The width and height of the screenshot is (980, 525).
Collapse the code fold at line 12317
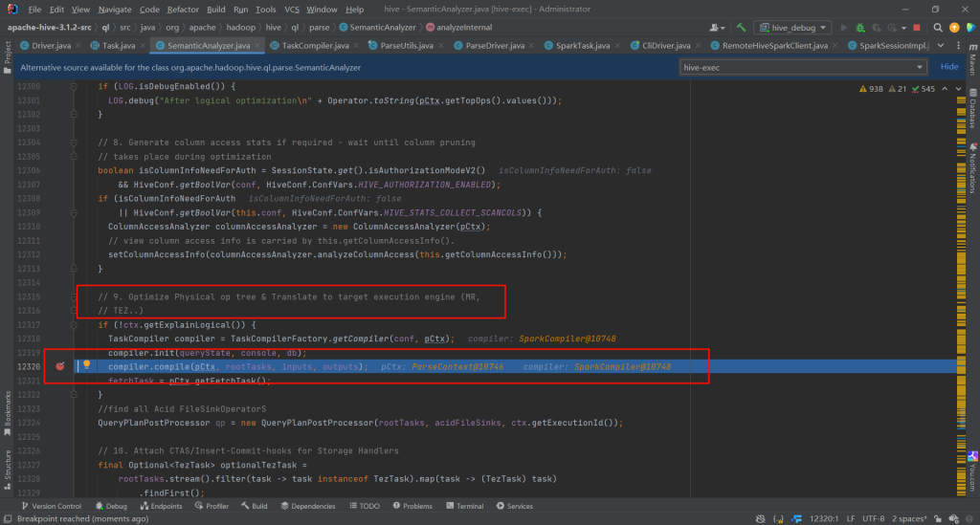[76, 325]
